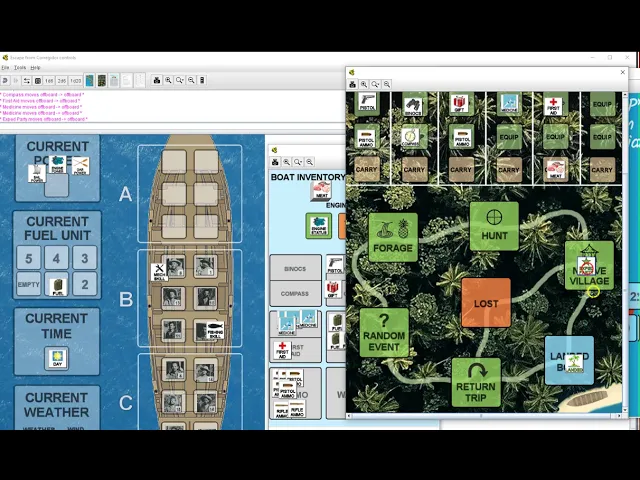Select the Gift counter in expedition window
This screenshot has width=640, height=480.
pyautogui.click(x=460, y=103)
